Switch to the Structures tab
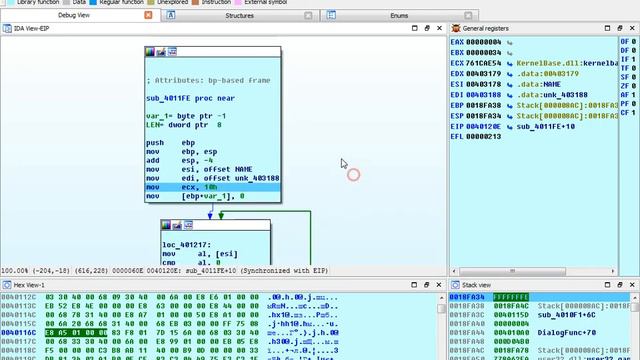Screen dimensions: 640x360 pyautogui.click(x=240, y=16)
